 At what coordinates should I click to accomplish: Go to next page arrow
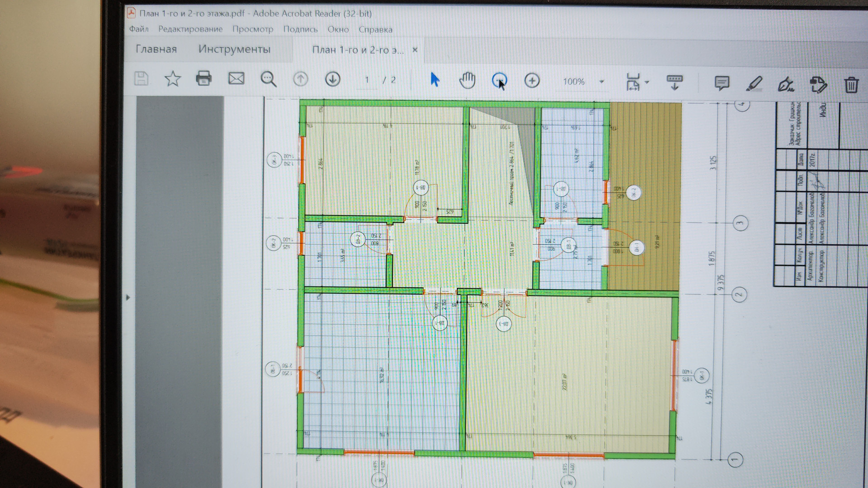(x=332, y=80)
